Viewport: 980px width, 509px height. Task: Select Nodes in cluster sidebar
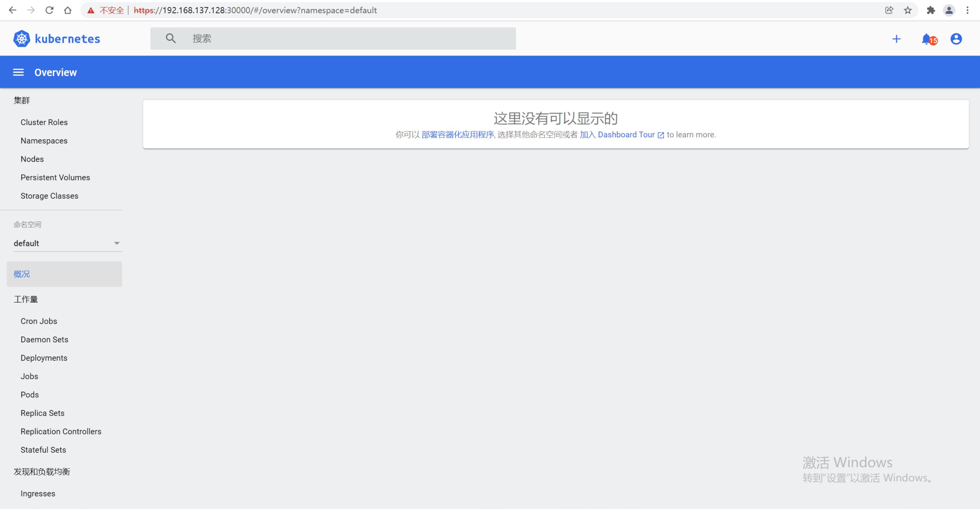click(32, 159)
